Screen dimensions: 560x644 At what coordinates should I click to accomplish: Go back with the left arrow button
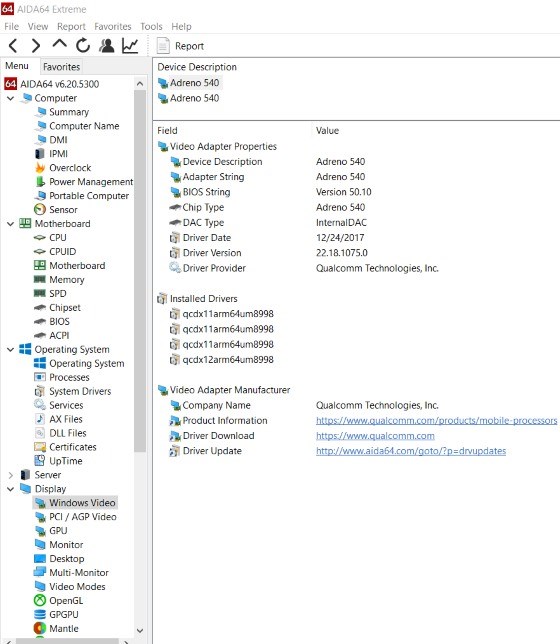[x=13, y=46]
